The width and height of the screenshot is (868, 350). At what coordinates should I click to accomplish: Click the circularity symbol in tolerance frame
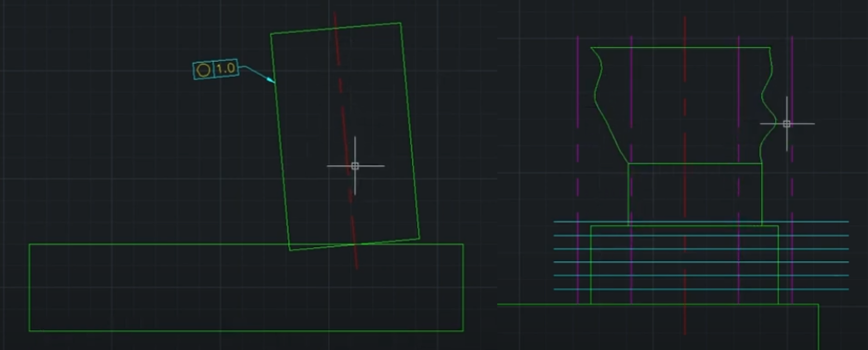(x=204, y=71)
